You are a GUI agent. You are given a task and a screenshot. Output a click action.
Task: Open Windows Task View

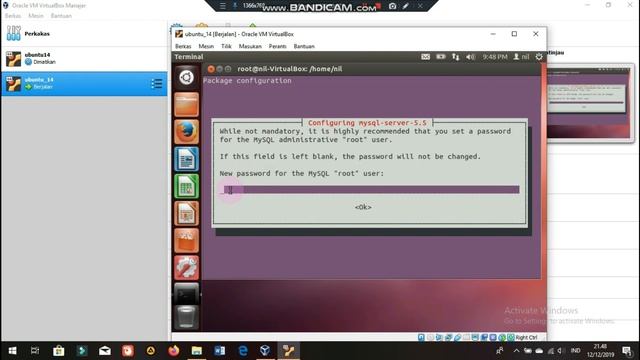(x=35, y=351)
